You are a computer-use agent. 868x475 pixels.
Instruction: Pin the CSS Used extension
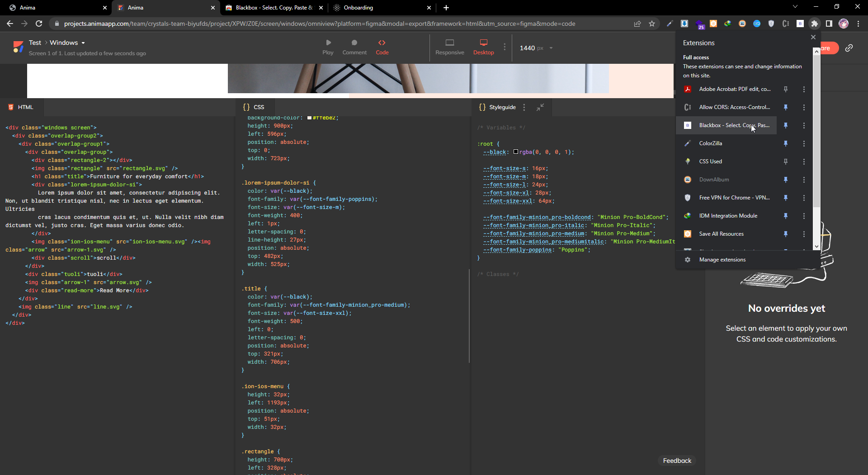(x=786, y=161)
